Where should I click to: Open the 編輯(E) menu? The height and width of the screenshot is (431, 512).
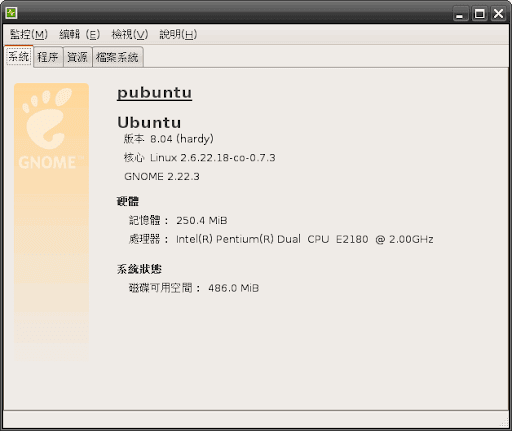tap(79, 34)
